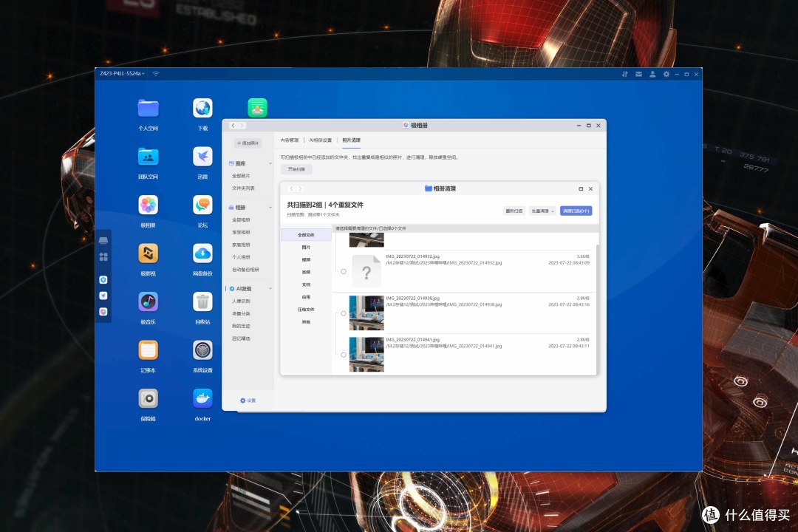798x532 pixels.
Task: Open the 记事本 notepad desktop icon
Action: [148, 350]
